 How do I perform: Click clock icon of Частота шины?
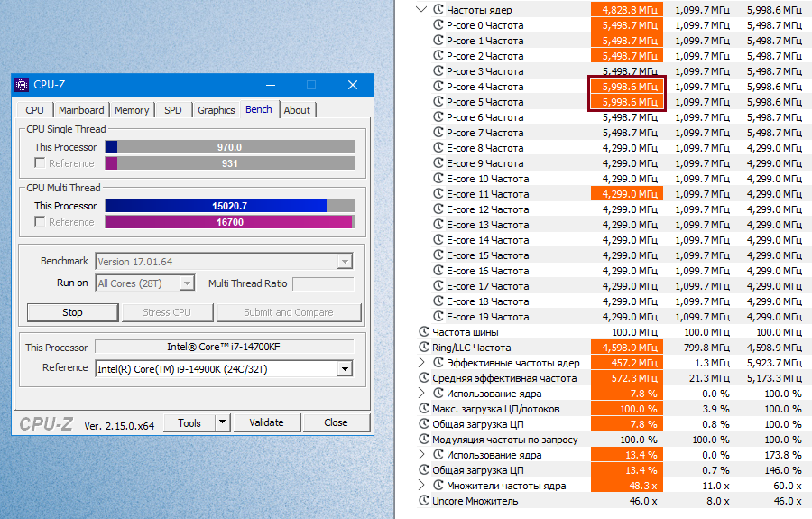424,332
